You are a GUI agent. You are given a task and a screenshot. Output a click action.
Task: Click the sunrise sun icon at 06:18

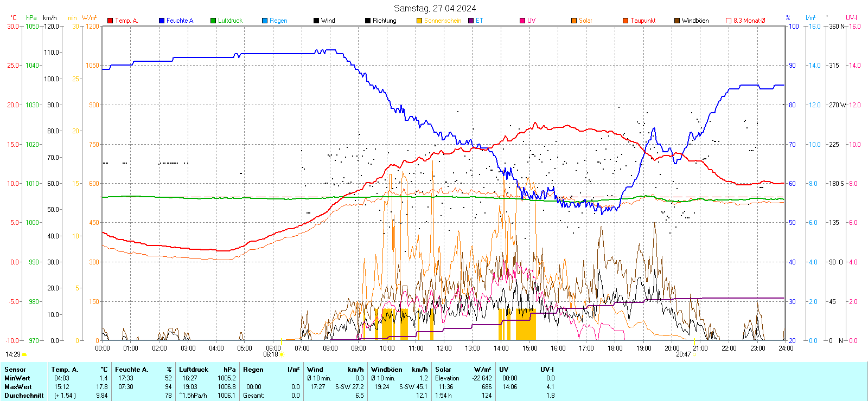point(282,354)
